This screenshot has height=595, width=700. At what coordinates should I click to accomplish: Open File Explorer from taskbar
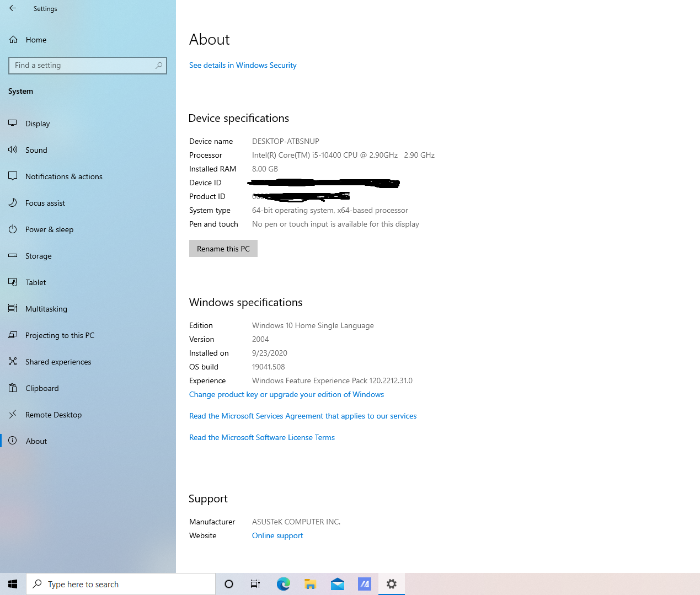pos(310,584)
